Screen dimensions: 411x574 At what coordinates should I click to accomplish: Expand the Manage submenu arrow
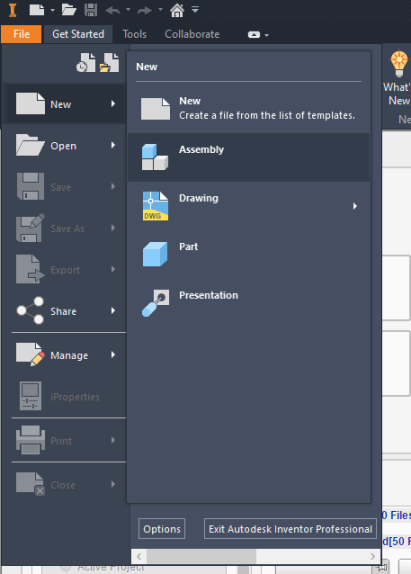coord(113,355)
